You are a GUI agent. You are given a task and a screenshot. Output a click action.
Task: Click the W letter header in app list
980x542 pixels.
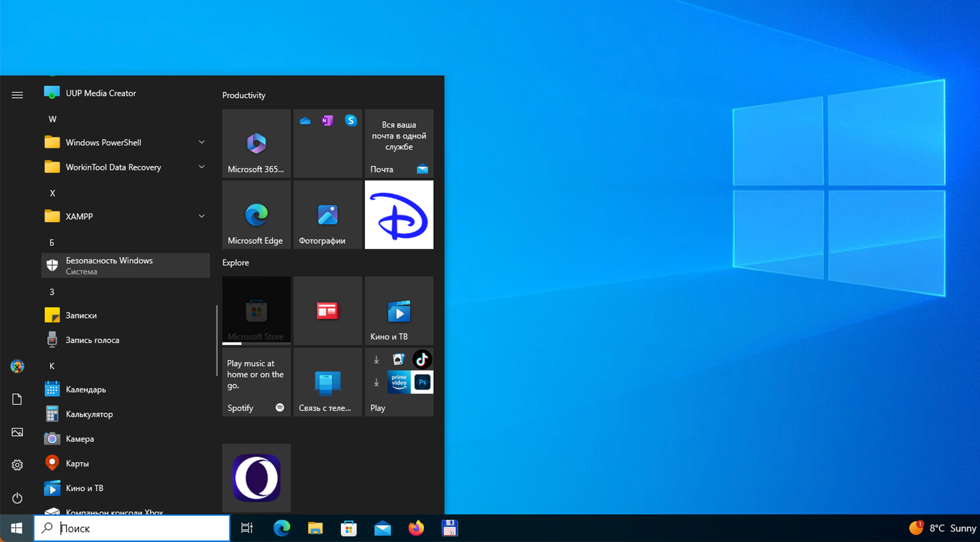[x=52, y=119]
